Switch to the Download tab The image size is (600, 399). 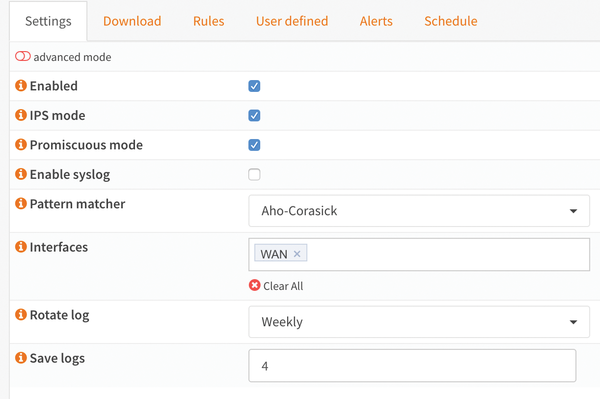point(132,21)
